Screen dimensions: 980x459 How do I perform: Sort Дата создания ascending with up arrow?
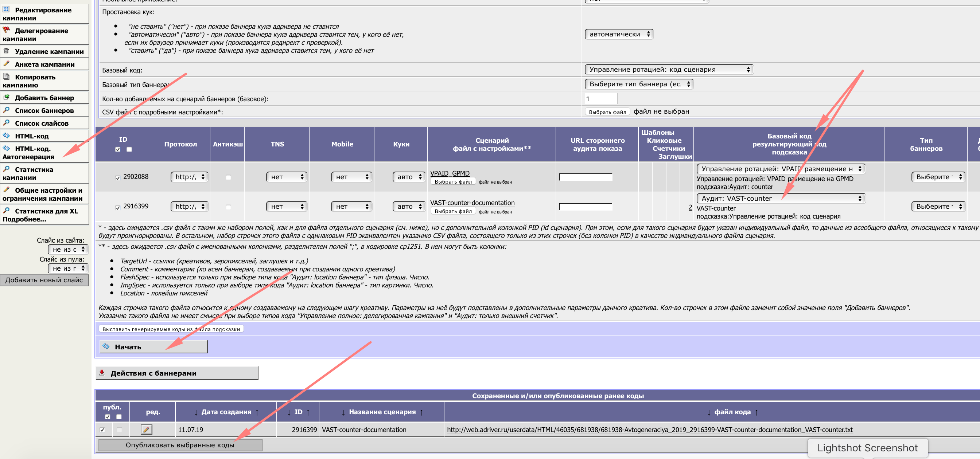click(x=257, y=412)
